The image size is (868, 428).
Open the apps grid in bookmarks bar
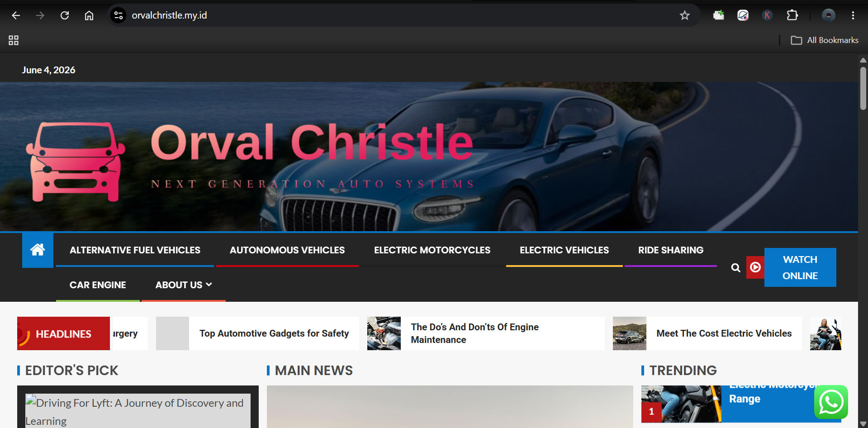(x=14, y=40)
